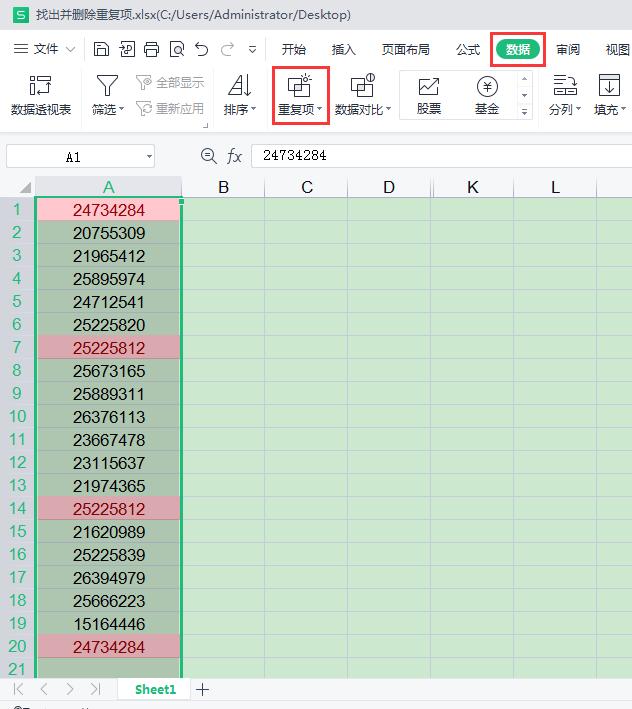Click the fx insert function icon
Viewport: 632px width, 709px height.
tap(234, 156)
